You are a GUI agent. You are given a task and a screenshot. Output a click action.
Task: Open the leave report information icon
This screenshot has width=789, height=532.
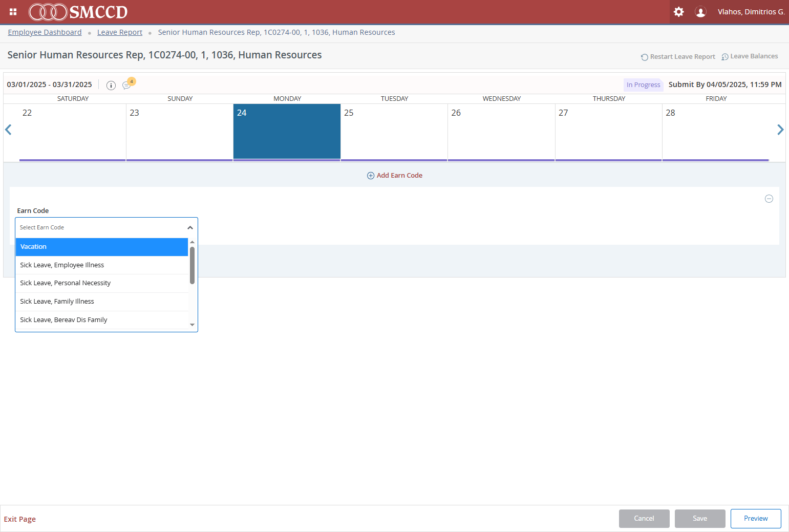[111, 86]
